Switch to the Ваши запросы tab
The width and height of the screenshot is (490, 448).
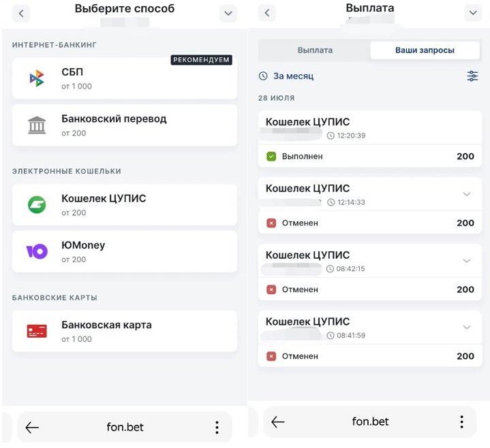pyautogui.click(x=425, y=50)
